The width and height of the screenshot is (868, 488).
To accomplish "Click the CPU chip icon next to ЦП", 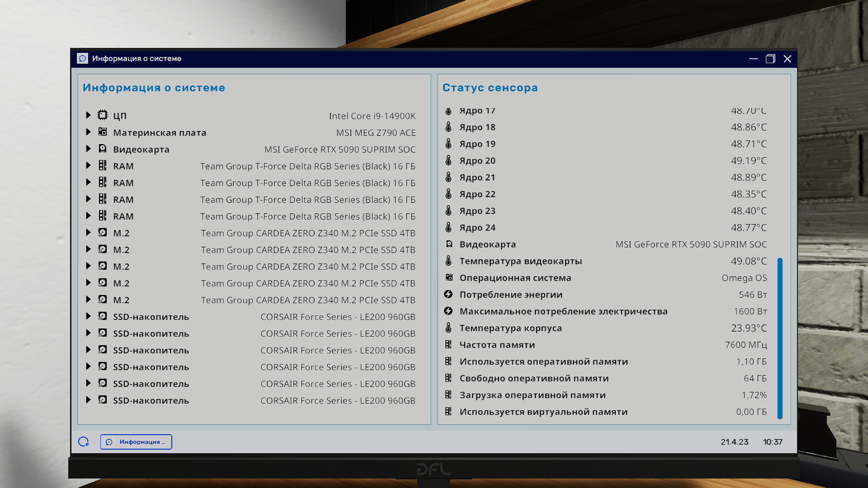I will click(103, 115).
